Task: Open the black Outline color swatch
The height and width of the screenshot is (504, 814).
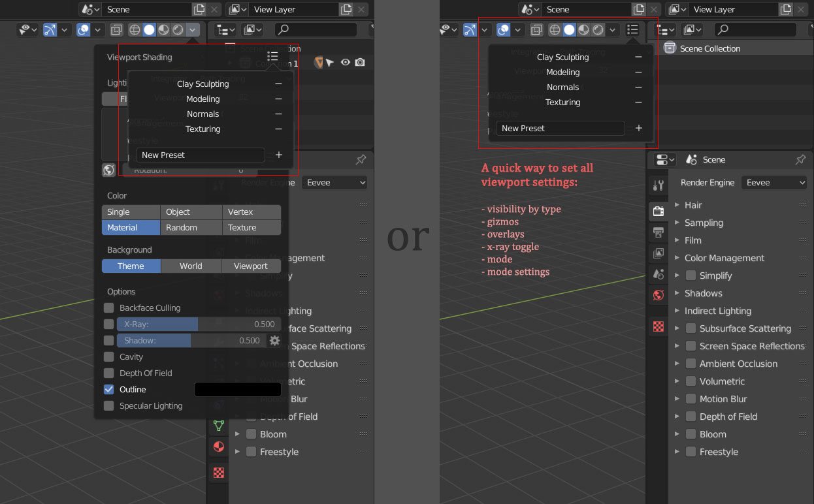Action: pos(238,389)
